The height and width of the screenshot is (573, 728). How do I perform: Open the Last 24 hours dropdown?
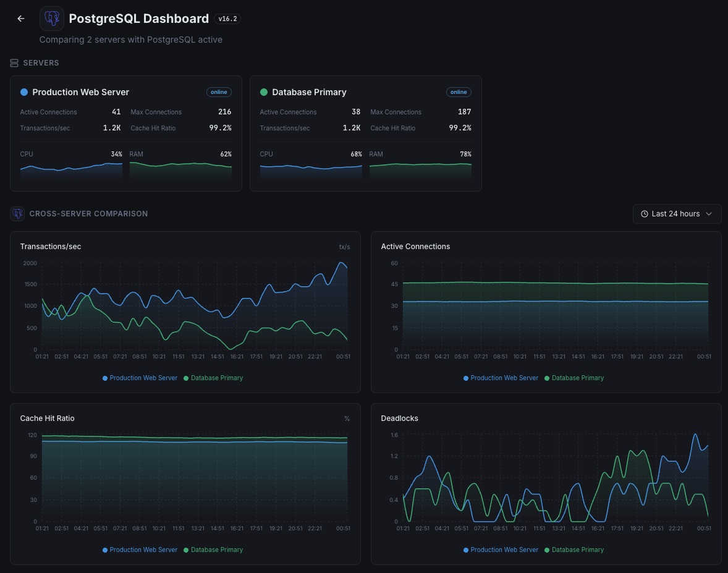[677, 213]
